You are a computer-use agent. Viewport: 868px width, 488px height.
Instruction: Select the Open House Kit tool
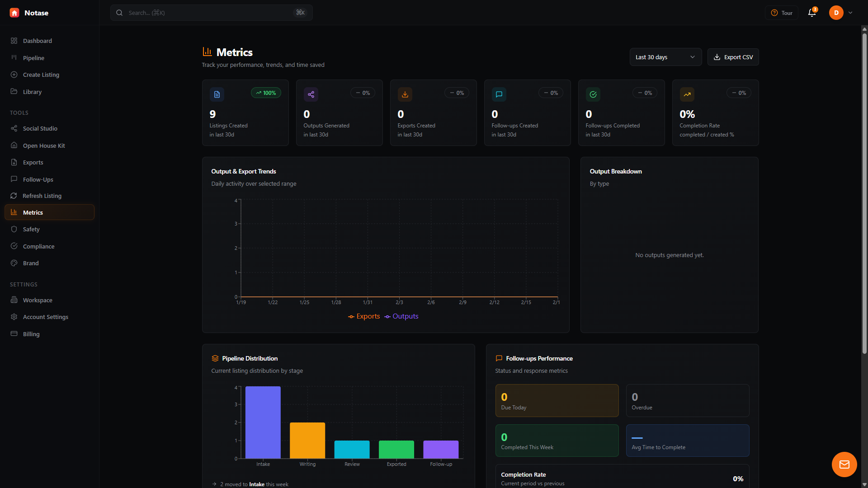click(43, 145)
